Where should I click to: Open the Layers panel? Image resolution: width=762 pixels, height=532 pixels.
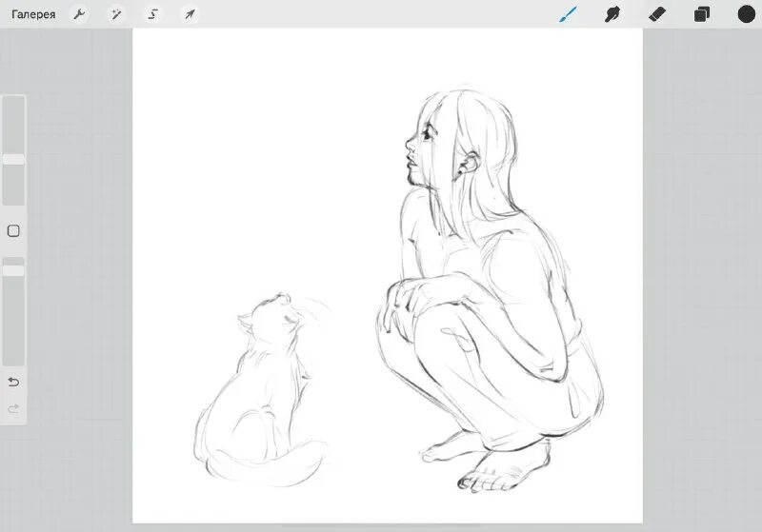pos(702,14)
